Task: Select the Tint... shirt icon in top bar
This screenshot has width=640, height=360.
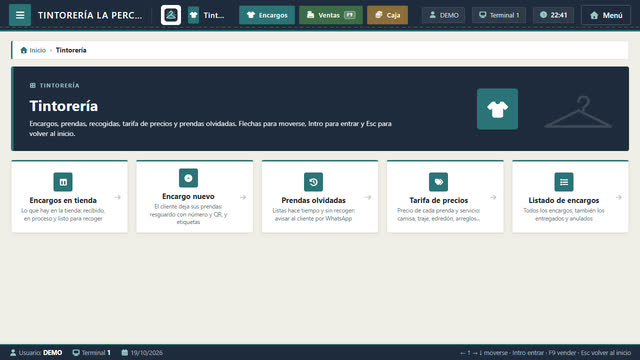Action: pyautogui.click(x=193, y=15)
